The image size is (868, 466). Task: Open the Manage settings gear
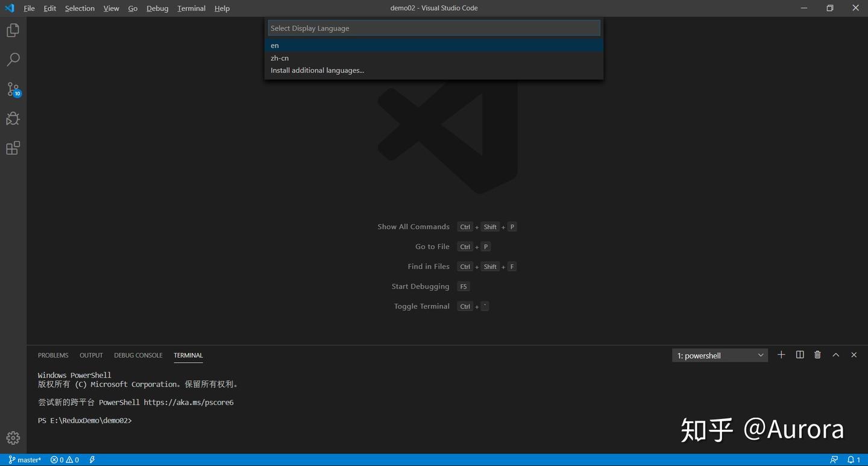coord(13,438)
